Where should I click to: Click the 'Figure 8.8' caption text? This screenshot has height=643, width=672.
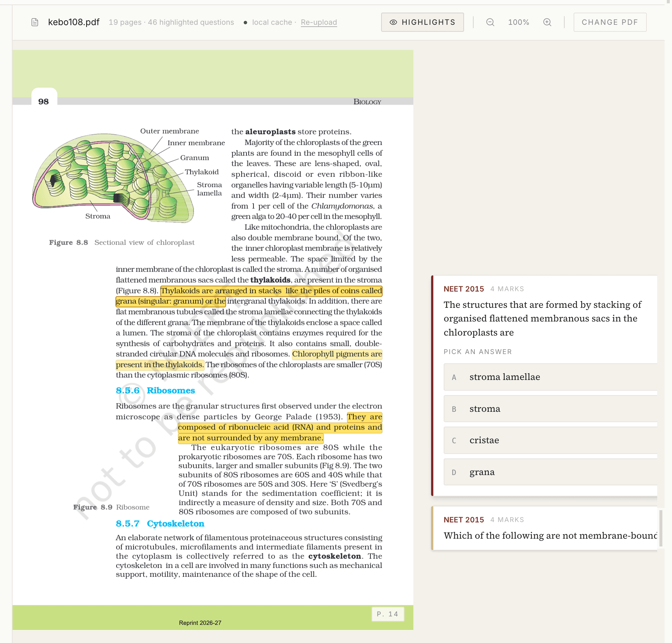click(x=68, y=243)
